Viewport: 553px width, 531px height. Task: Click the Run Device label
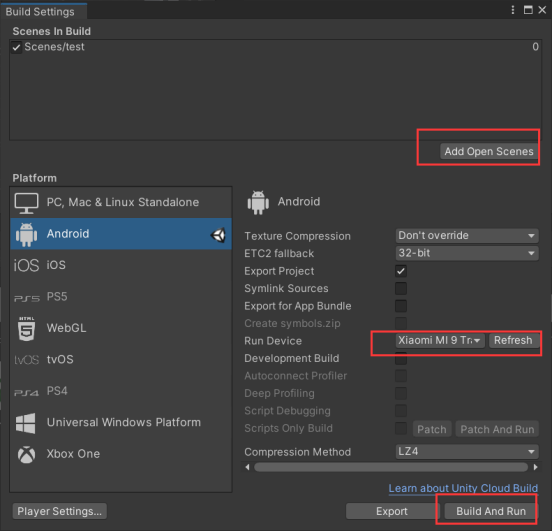tap(273, 341)
